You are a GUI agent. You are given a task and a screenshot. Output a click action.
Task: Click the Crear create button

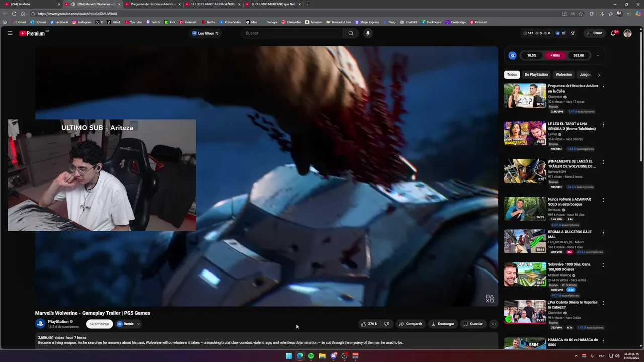click(594, 33)
